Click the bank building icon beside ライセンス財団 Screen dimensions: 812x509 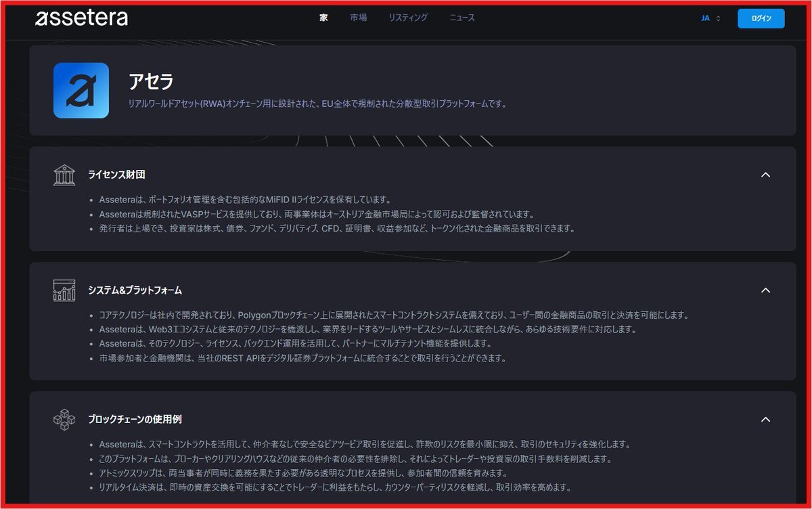(x=64, y=175)
